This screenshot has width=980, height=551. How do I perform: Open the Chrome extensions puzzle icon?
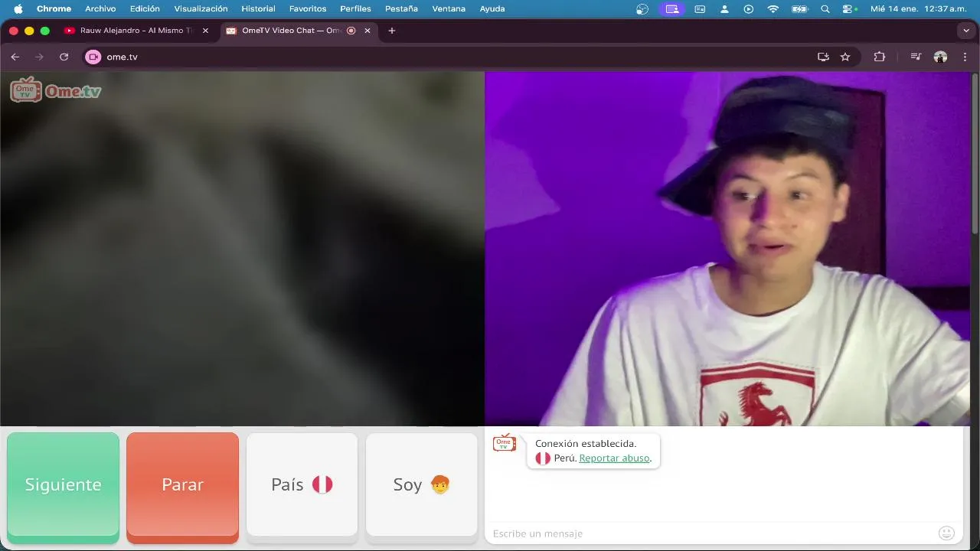click(x=880, y=57)
